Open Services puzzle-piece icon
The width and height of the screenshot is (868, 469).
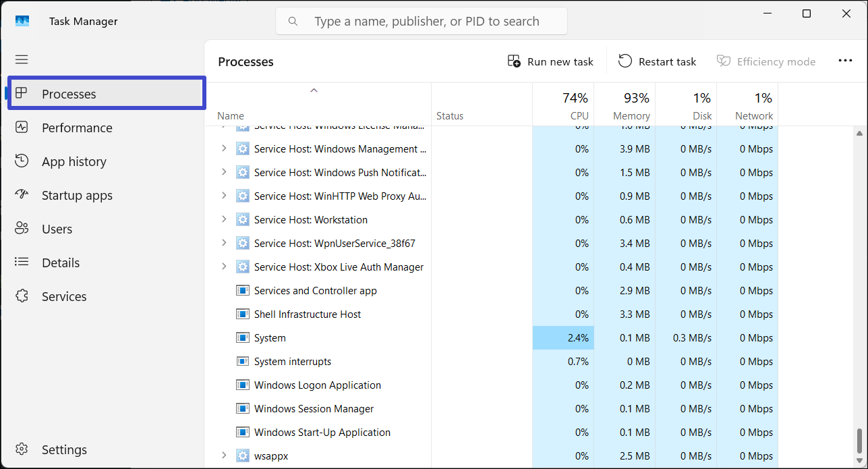click(x=22, y=296)
